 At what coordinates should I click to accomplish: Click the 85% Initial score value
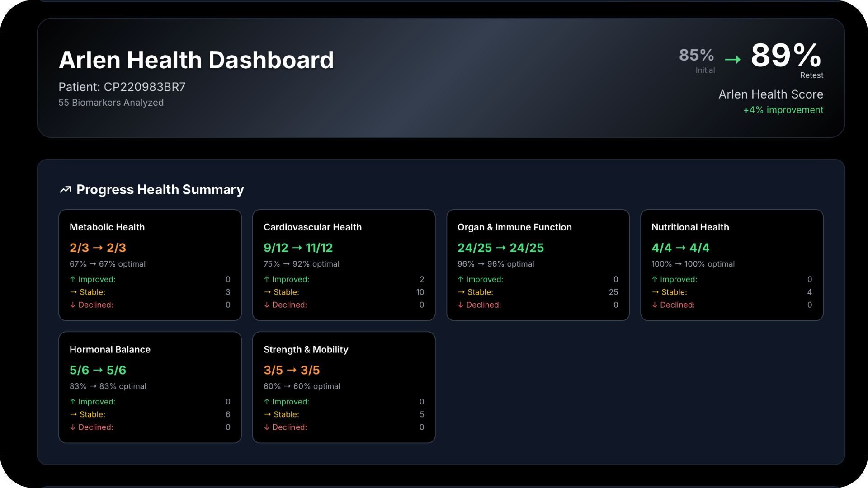click(x=696, y=55)
